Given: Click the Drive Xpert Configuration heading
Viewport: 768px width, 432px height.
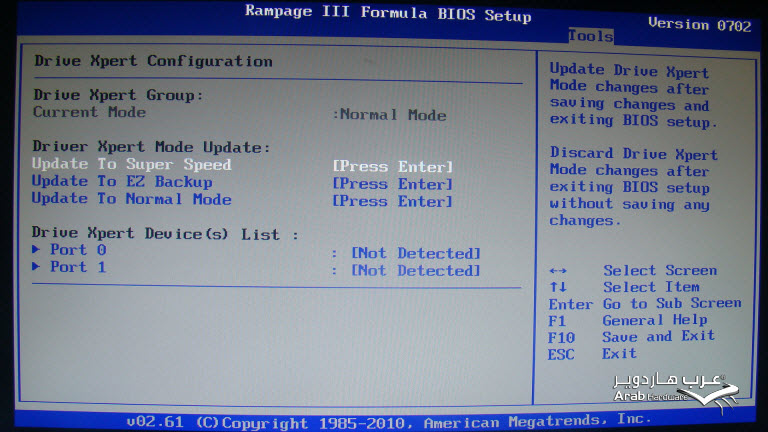Looking at the screenshot, I should [x=153, y=61].
